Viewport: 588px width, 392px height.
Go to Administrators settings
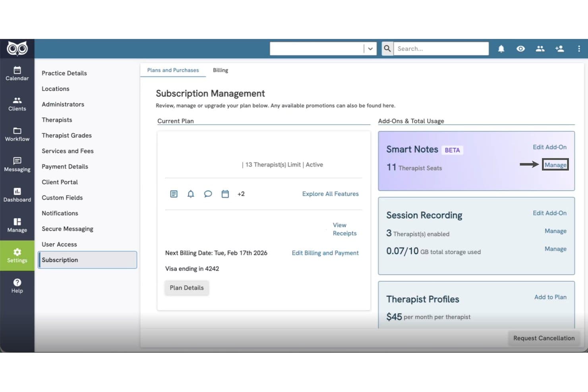pos(63,104)
